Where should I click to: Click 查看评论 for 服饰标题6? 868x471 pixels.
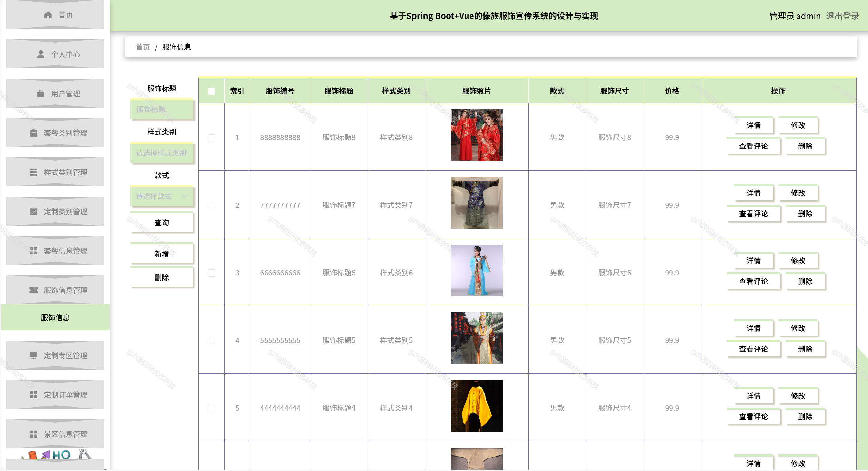(754, 281)
